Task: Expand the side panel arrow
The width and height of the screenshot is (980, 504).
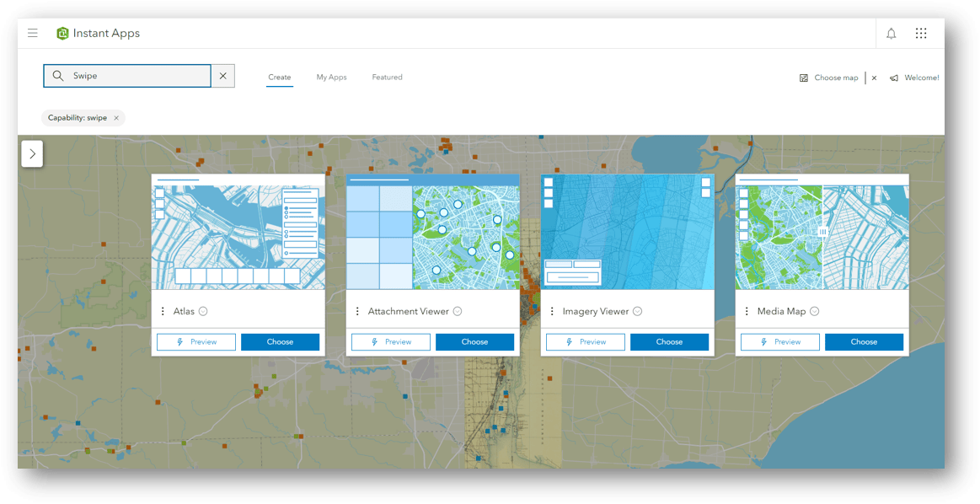Action: (33, 154)
